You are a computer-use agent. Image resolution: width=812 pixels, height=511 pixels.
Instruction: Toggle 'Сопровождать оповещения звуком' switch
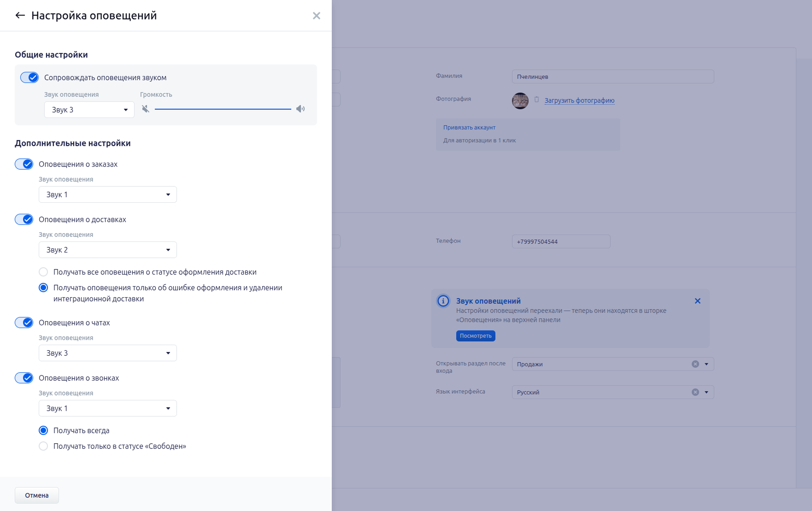(x=29, y=77)
